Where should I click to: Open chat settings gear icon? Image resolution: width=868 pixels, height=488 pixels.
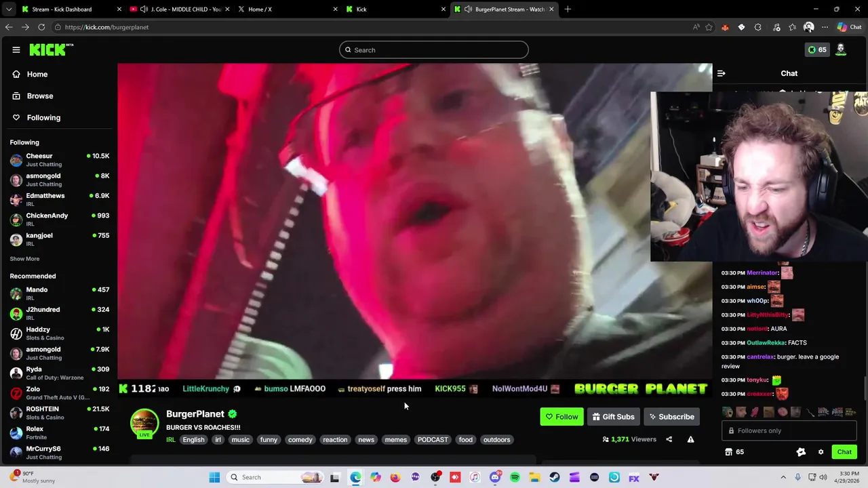coord(821,452)
